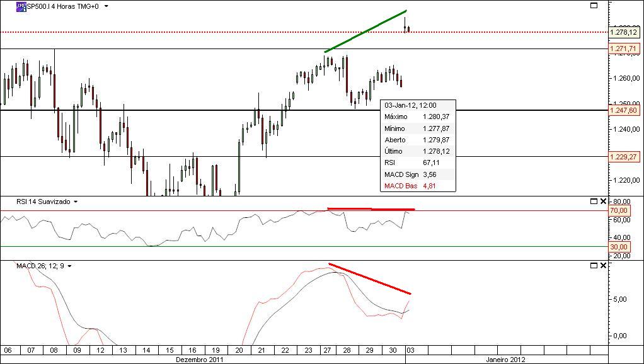Image resolution: width=644 pixels, height=364 pixels.
Task: Select the 1.229,27 horizontal level label
Action: (x=624, y=157)
